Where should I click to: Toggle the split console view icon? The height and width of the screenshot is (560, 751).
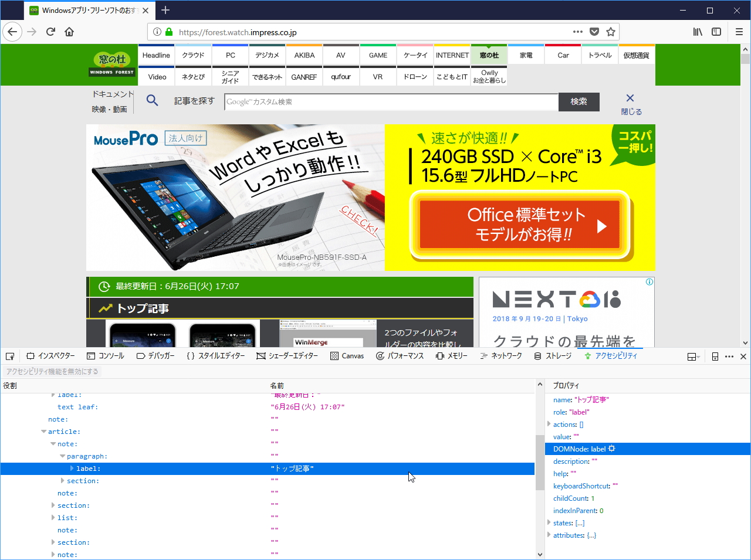click(715, 356)
